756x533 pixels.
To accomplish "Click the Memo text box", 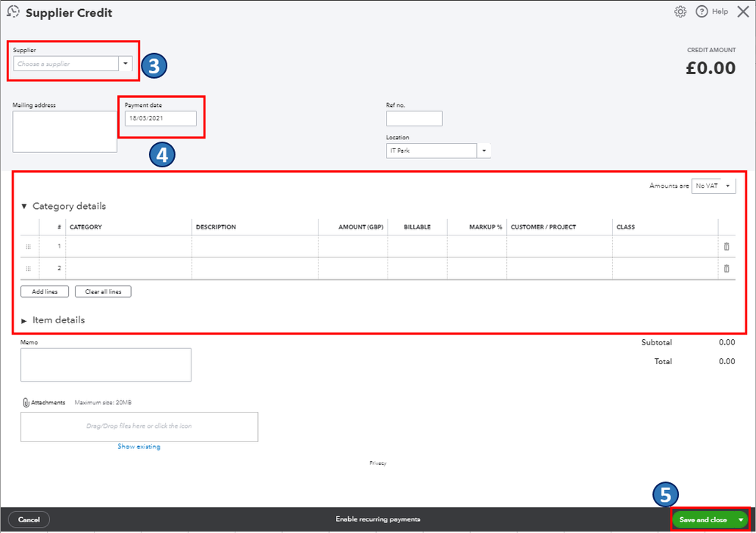I will [106, 365].
